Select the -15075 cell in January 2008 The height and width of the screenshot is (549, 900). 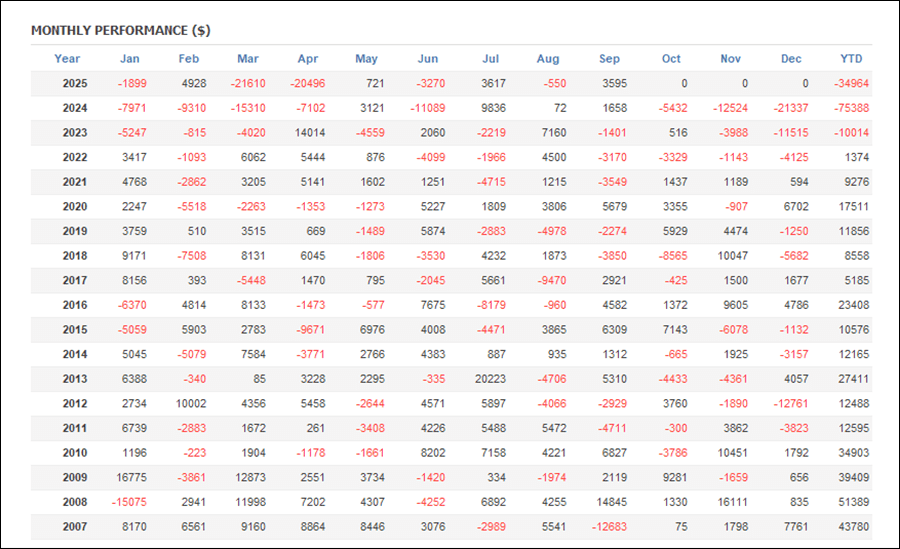tap(130, 502)
